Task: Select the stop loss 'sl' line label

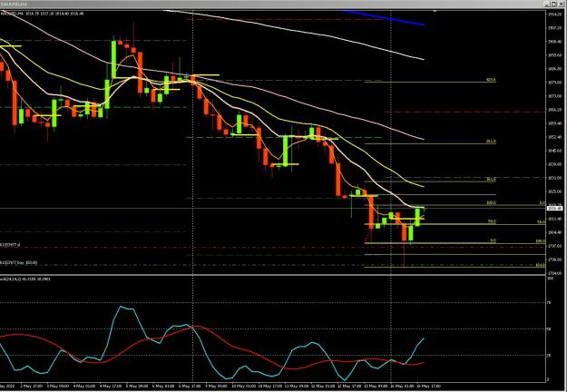Action: [x=10, y=245]
